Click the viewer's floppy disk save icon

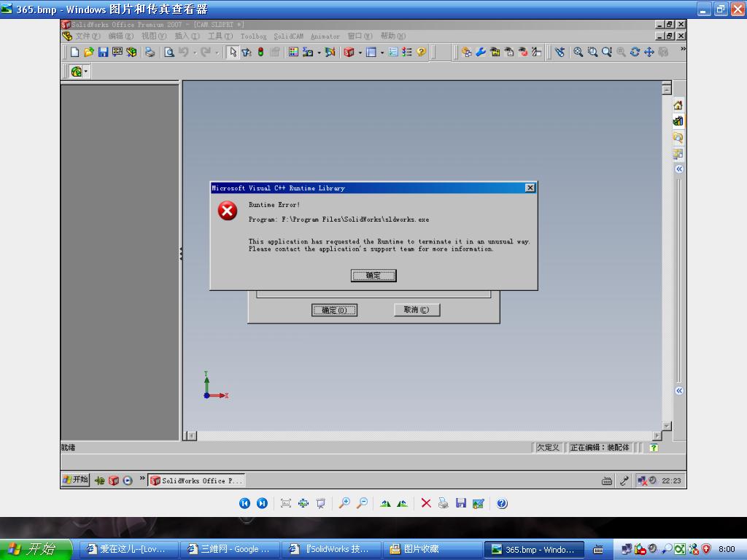461,503
